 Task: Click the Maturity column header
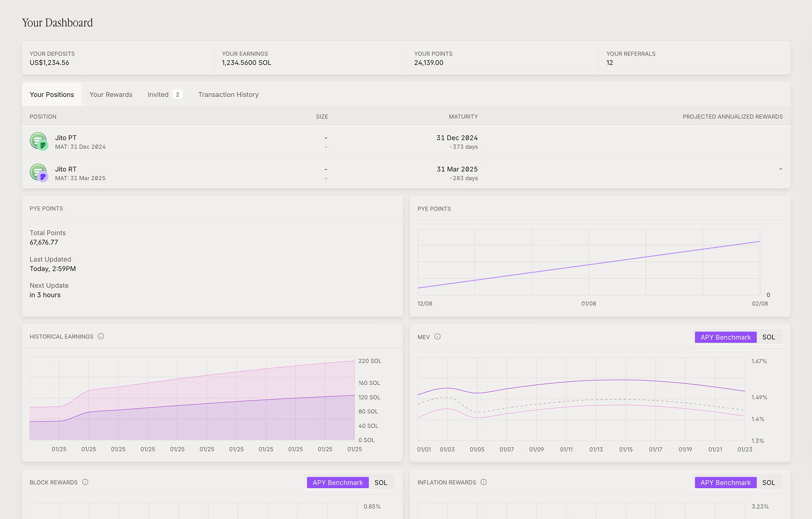pos(463,117)
